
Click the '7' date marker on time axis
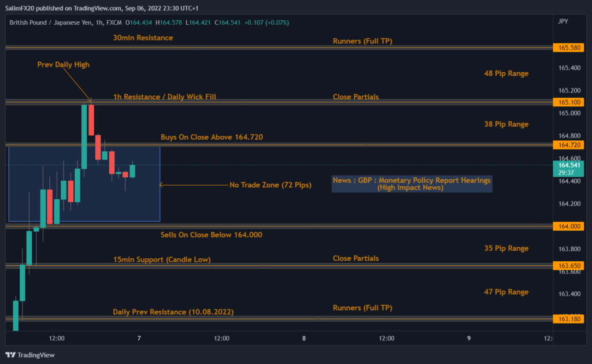139,338
